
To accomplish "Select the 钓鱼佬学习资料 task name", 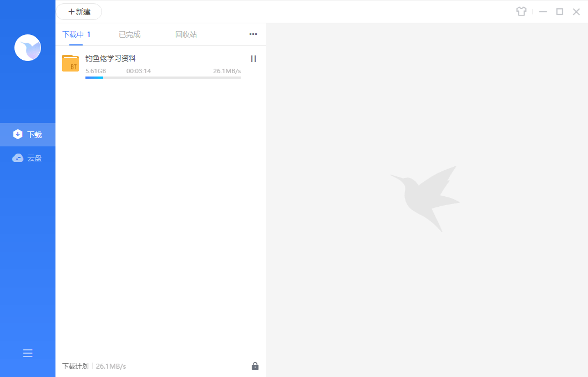I will click(111, 58).
